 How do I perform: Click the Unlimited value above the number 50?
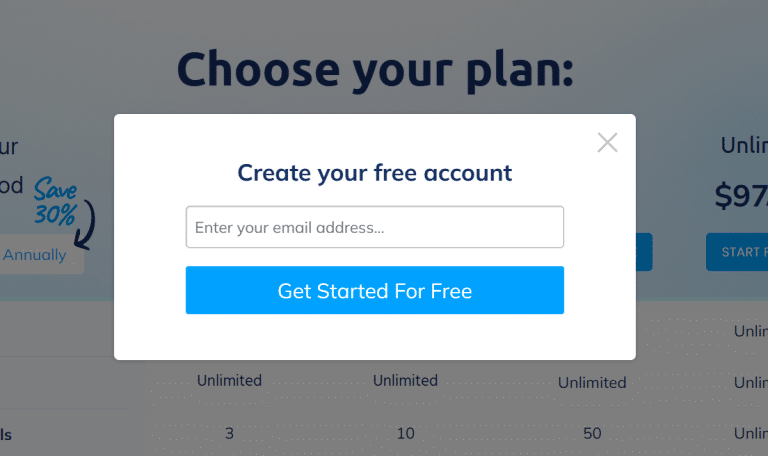pos(592,383)
